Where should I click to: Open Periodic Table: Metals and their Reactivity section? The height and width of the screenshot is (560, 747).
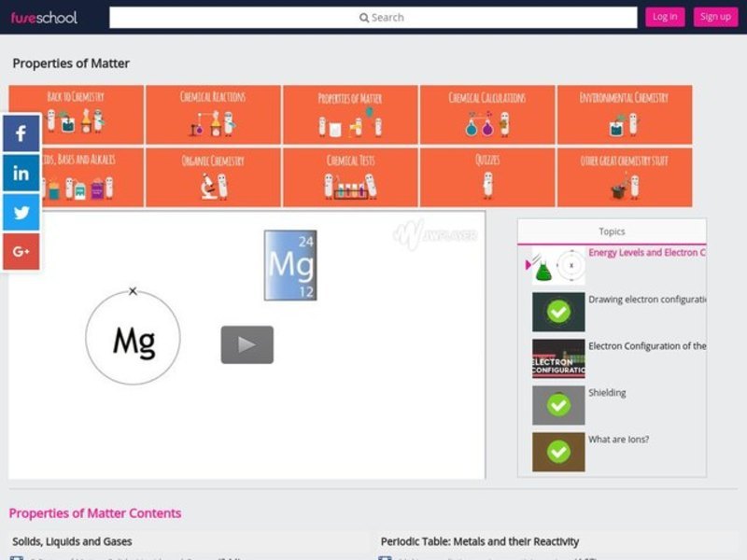(480, 541)
